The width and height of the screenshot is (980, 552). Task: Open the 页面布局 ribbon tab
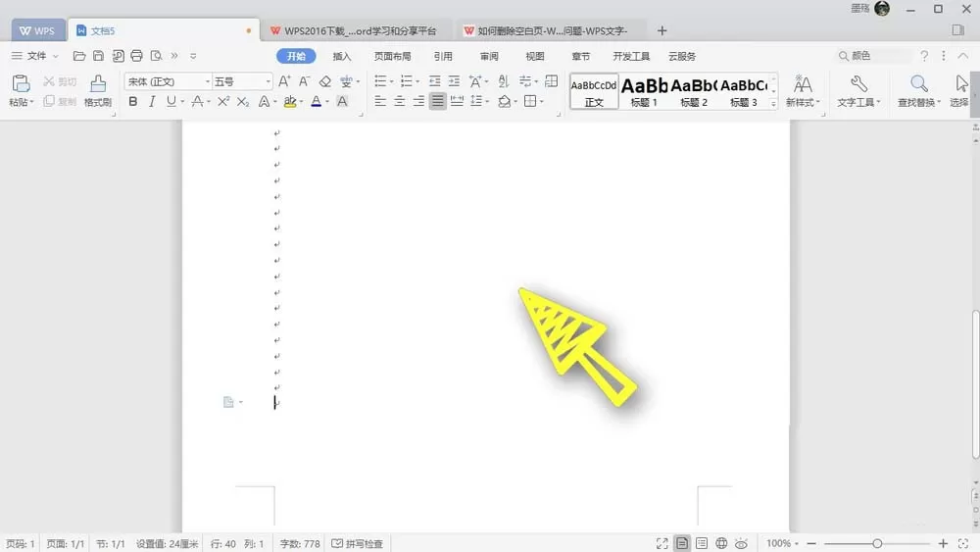point(393,56)
